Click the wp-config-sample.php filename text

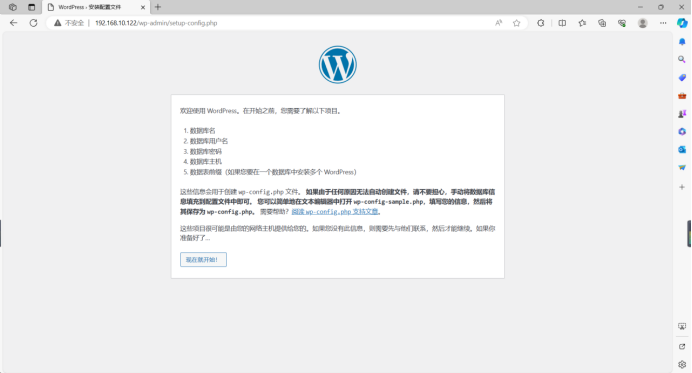pyautogui.click(x=388, y=202)
